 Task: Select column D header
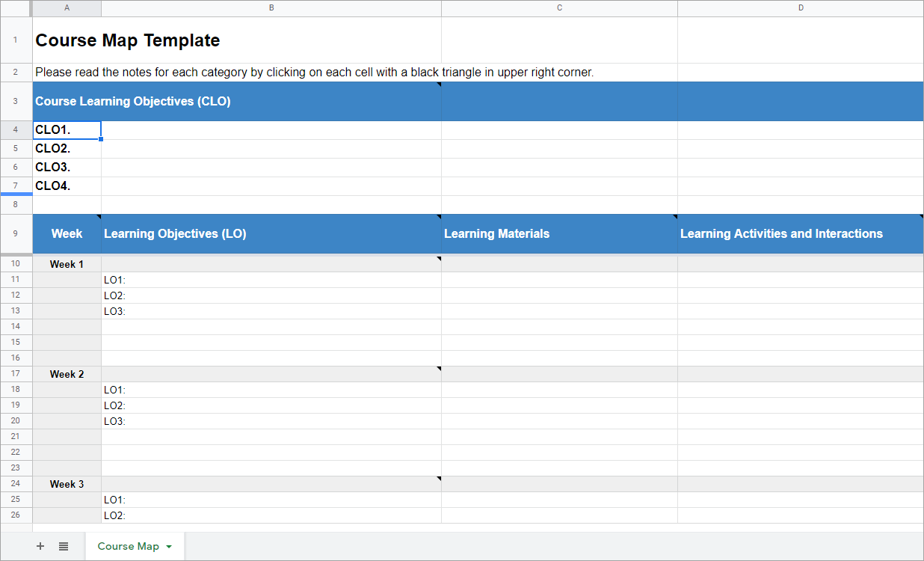pos(801,8)
